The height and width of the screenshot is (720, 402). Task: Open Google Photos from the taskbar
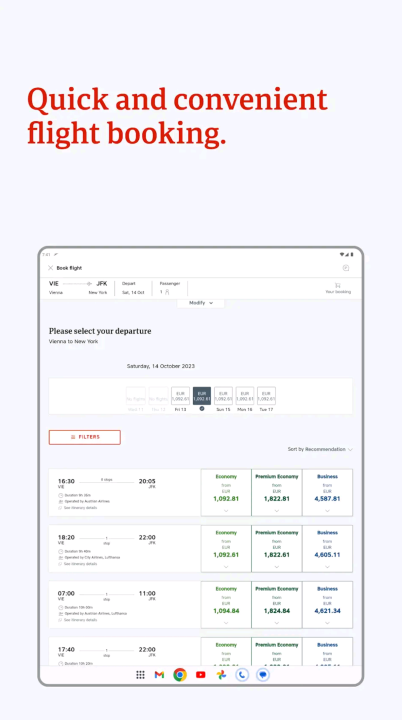(221, 675)
